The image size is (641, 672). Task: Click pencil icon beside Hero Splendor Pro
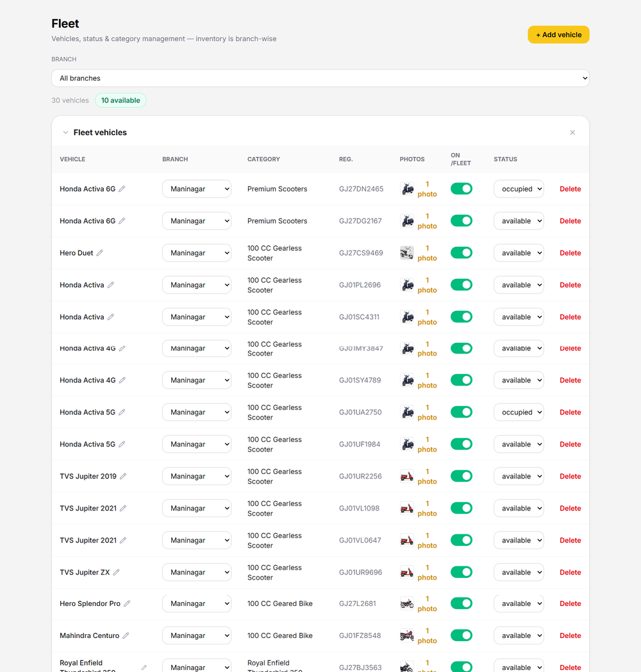[x=127, y=603]
